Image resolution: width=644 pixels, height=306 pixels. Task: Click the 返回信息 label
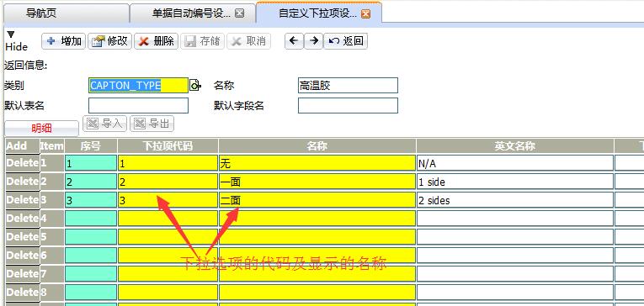point(26,66)
